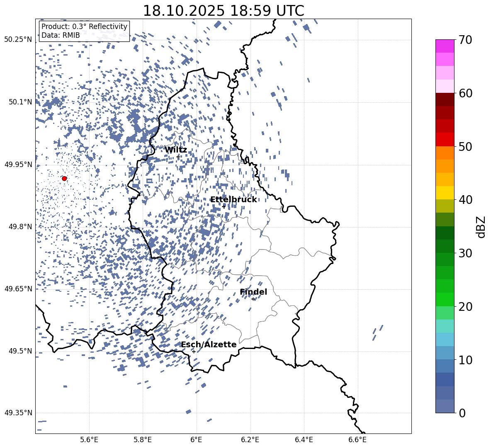Viewport: 491px width, 448px height.
Task: Click the 30 tick on colorbar
Action: coord(465,253)
